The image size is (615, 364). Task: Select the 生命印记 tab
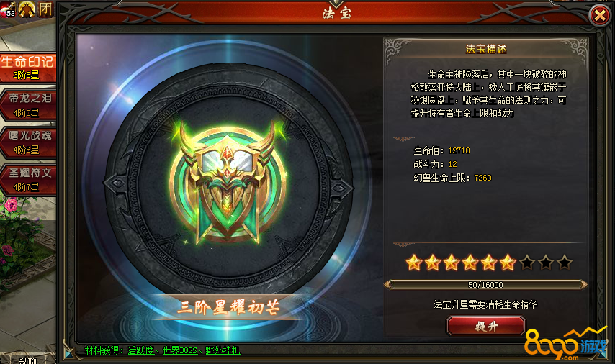coord(27,68)
